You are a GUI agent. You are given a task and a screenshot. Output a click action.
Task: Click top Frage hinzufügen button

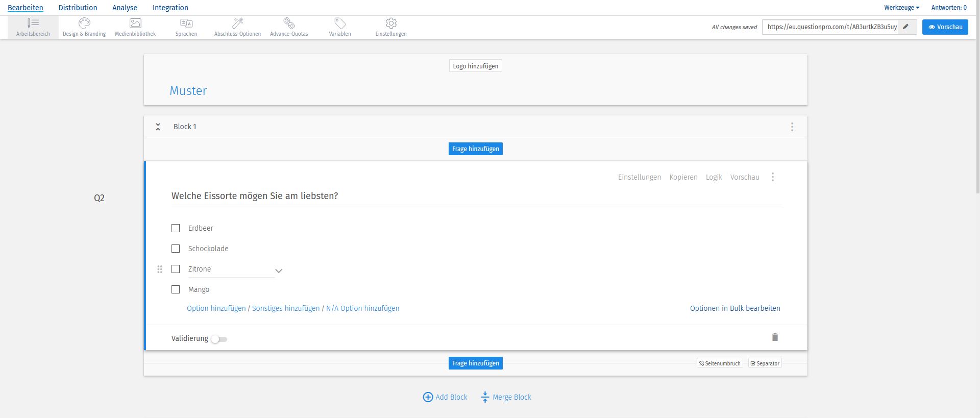[476, 149]
